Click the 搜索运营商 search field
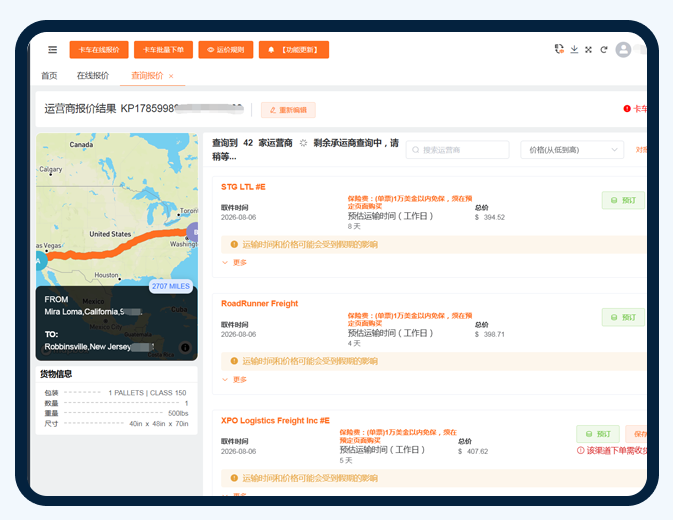 [x=458, y=150]
